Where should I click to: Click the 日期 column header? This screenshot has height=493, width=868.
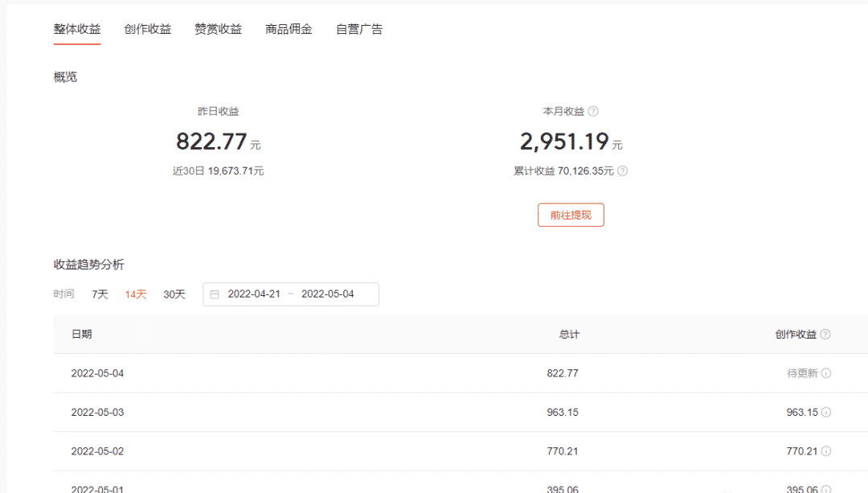[81, 334]
